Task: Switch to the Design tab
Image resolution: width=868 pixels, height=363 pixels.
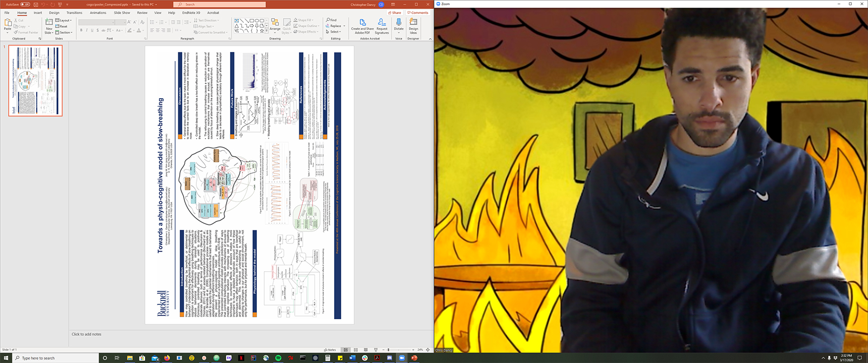Action: [54, 13]
